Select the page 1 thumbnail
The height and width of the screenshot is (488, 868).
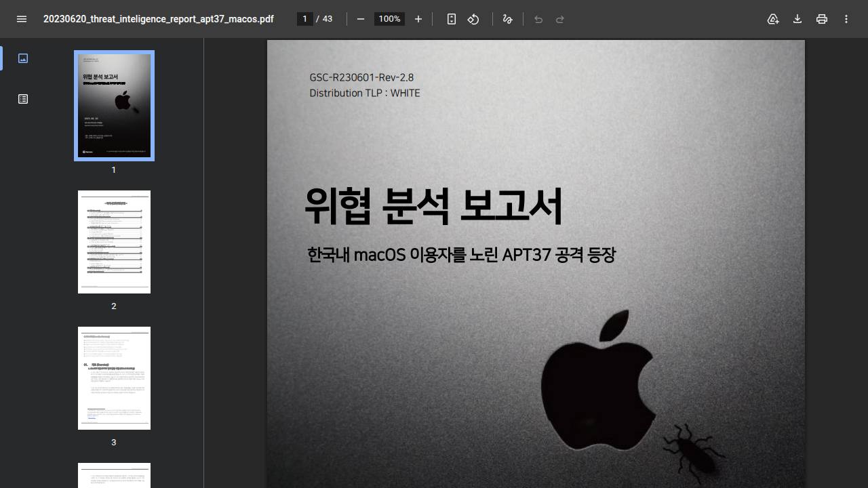click(x=114, y=106)
